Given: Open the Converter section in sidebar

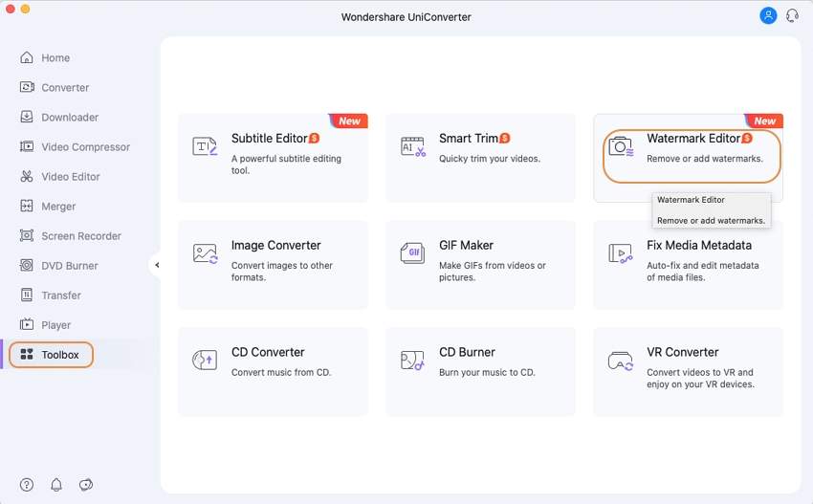Looking at the screenshot, I should 64,87.
